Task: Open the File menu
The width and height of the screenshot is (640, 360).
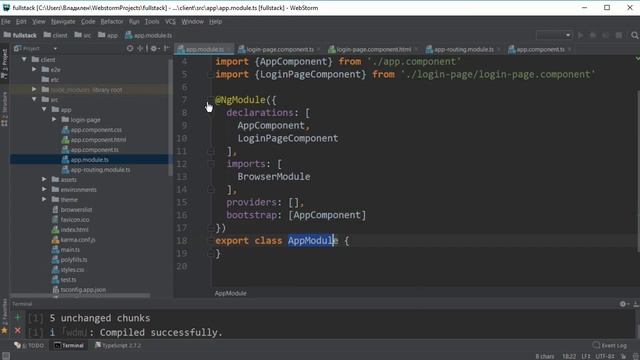Action: pyautogui.click(x=6, y=22)
